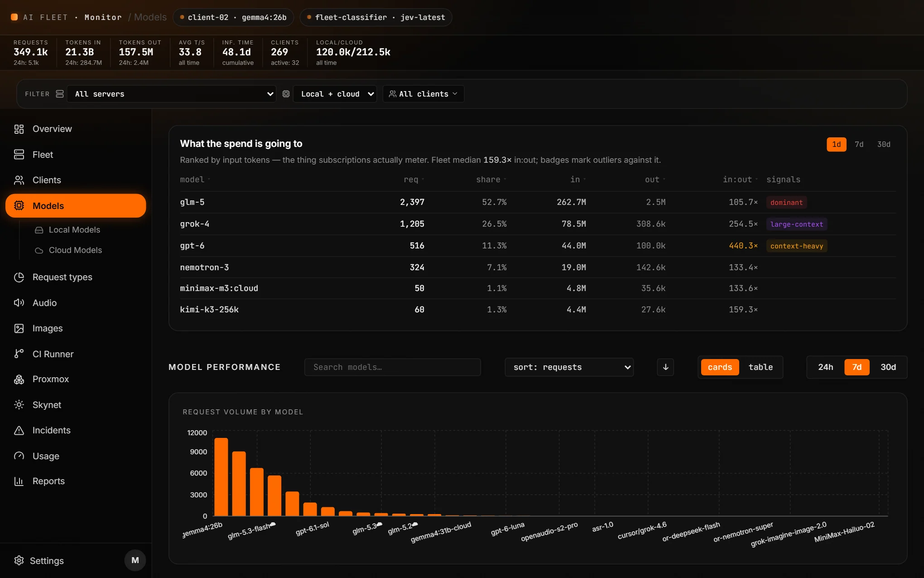Click the M user avatar
The width and height of the screenshot is (924, 578).
click(x=135, y=560)
